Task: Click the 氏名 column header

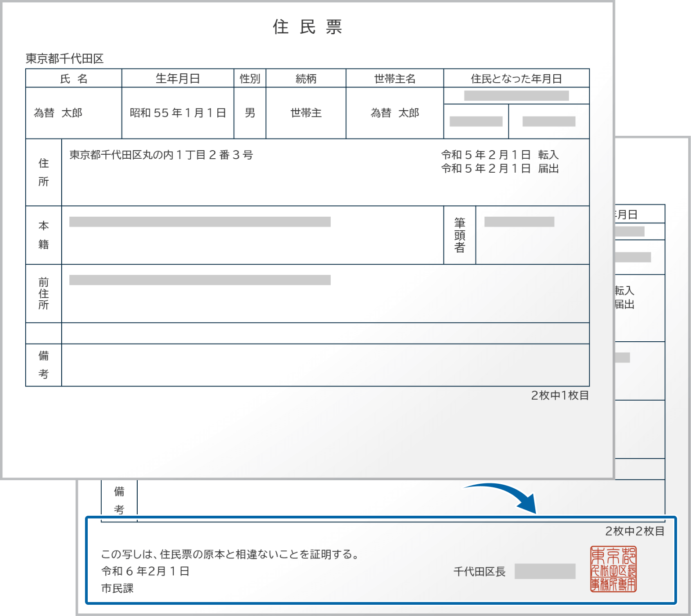Action: (x=74, y=79)
